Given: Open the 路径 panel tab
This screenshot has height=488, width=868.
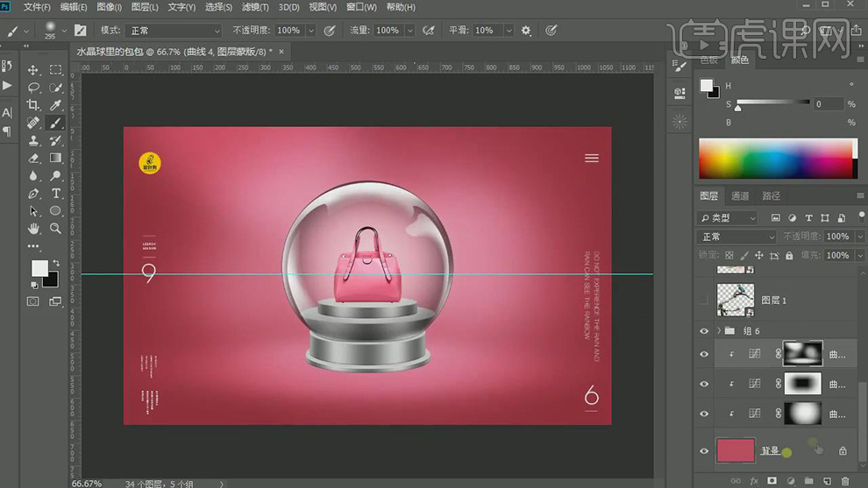Looking at the screenshot, I should click(x=771, y=195).
